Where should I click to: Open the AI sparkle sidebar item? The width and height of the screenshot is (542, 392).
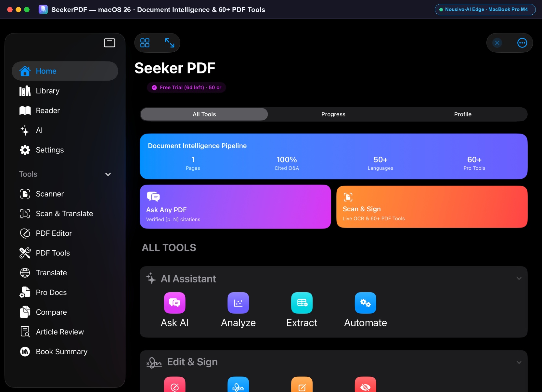[65, 130]
